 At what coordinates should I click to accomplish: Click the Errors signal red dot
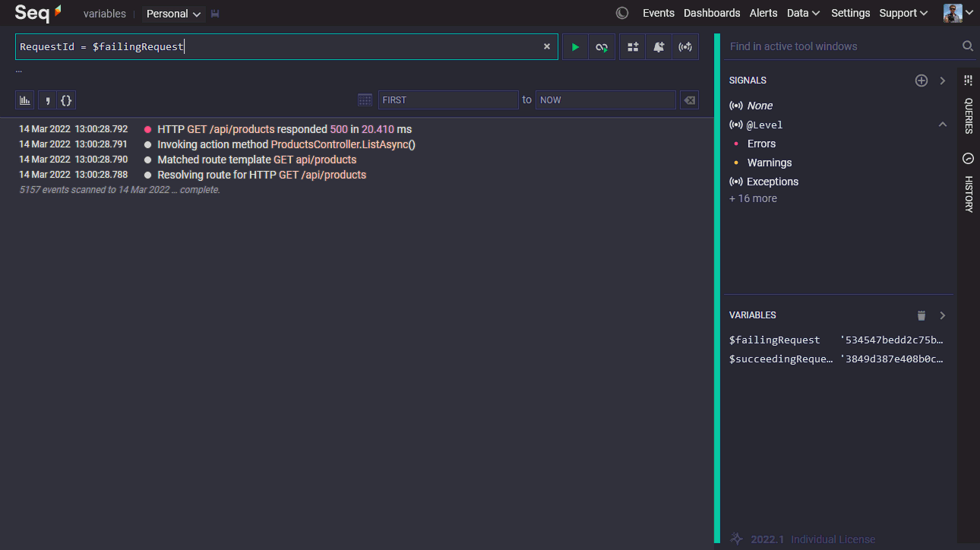click(x=735, y=144)
